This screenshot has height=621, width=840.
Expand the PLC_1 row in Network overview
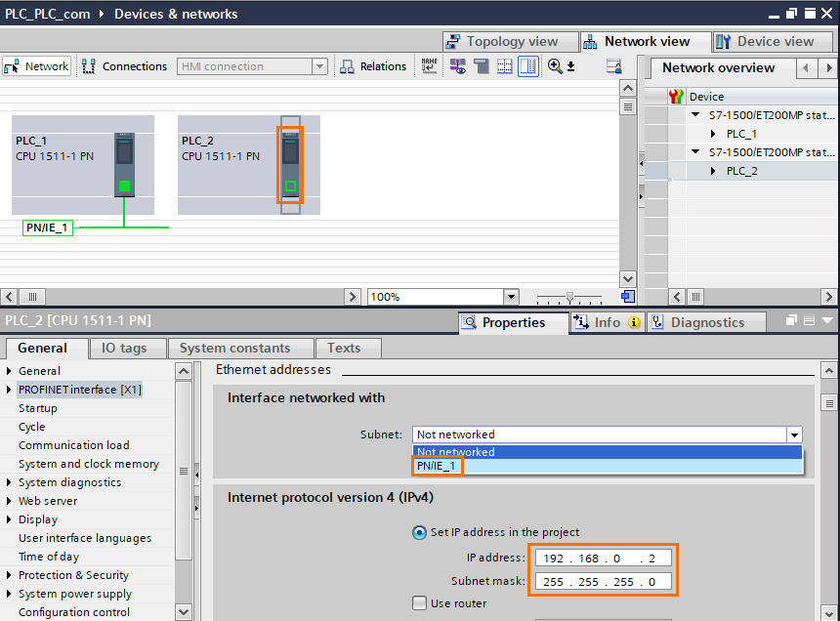point(713,134)
